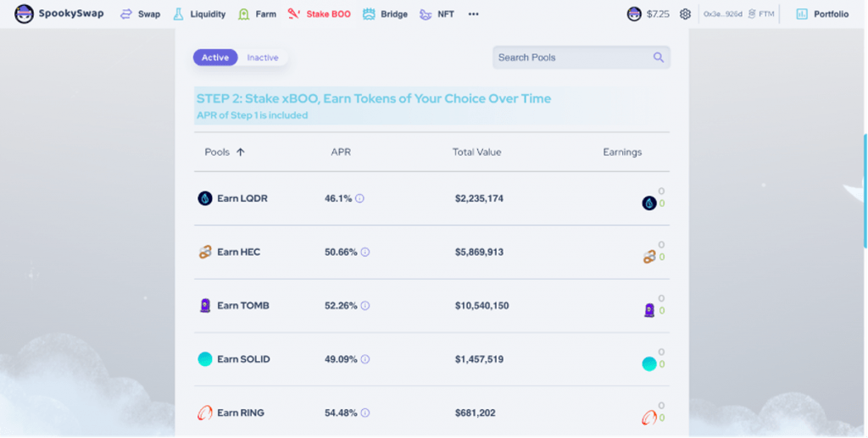The height and width of the screenshot is (438, 868).
Task: Expand the Earn RING pool row
Action: coord(431,412)
